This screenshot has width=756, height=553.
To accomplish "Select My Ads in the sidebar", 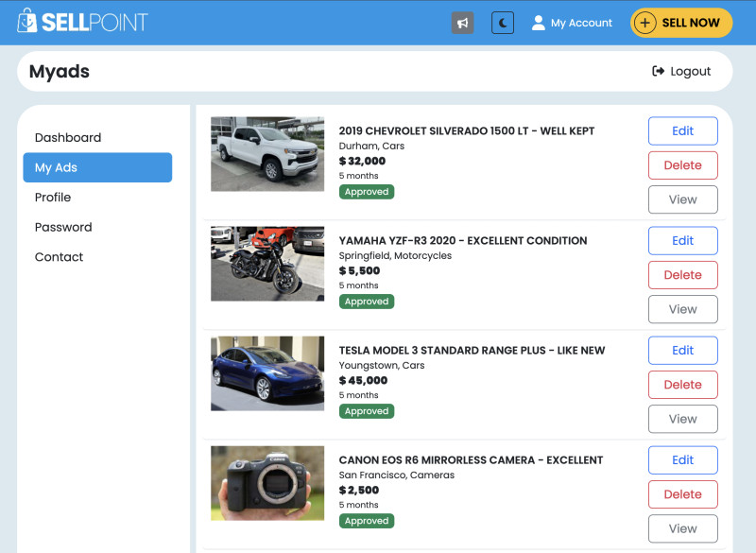I will pos(97,167).
